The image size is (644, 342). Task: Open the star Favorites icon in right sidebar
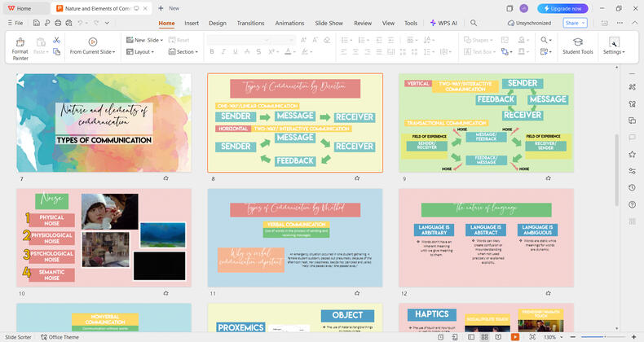coord(632,154)
